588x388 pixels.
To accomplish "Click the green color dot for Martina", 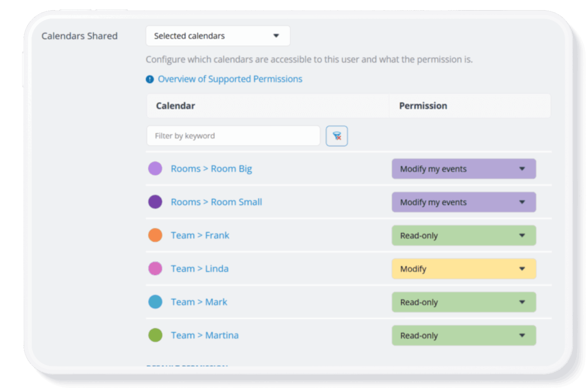I will click(x=155, y=335).
